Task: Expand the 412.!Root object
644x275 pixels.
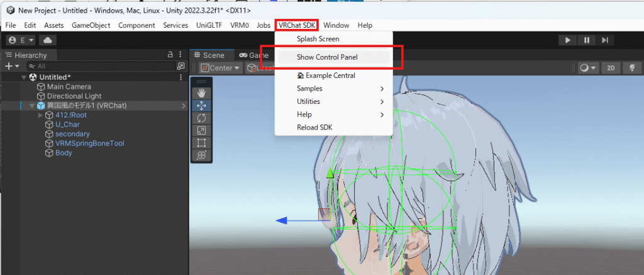Action: (40, 116)
